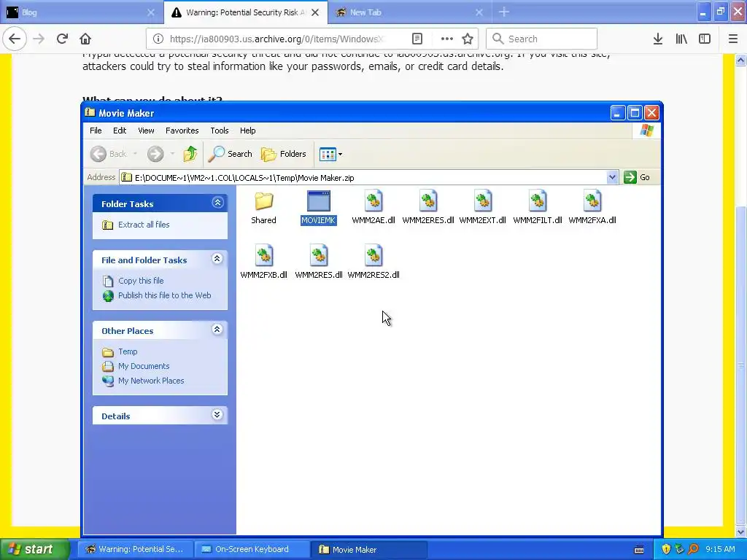Open Firefox downloads arrow icon
This screenshot has height=560, width=747.
point(658,39)
